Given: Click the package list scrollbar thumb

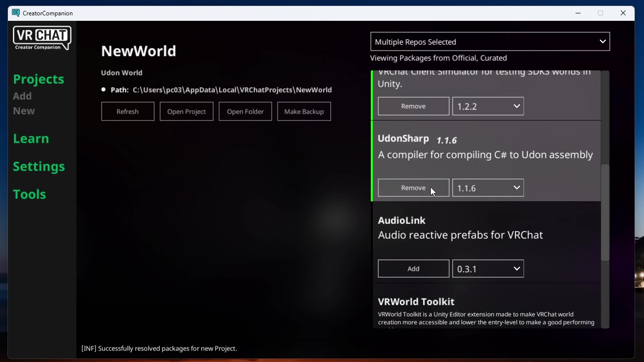Looking at the screenshot, I should [x=605, y=213].
